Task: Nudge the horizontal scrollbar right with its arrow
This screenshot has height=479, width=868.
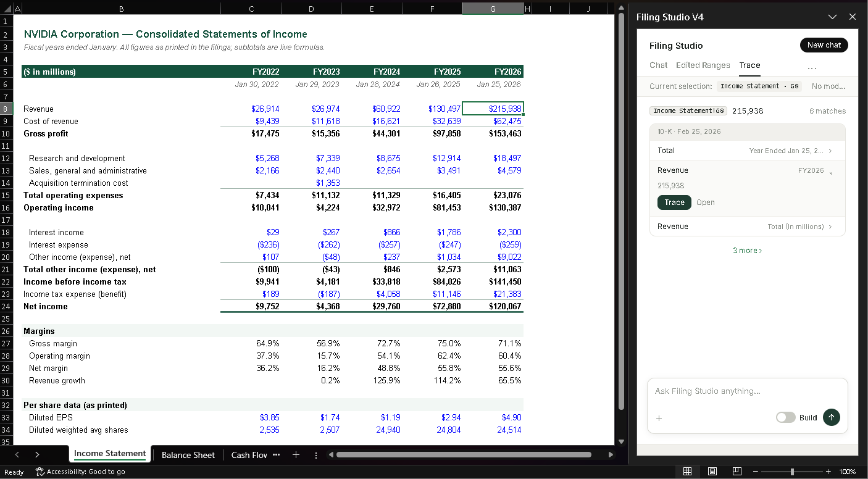Action: coord(611,455)
